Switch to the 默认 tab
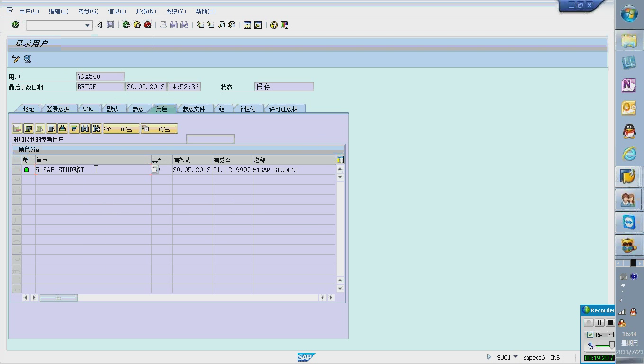This screenshot has height=364, width=644. pyautogui.click(x=113, y=109)
